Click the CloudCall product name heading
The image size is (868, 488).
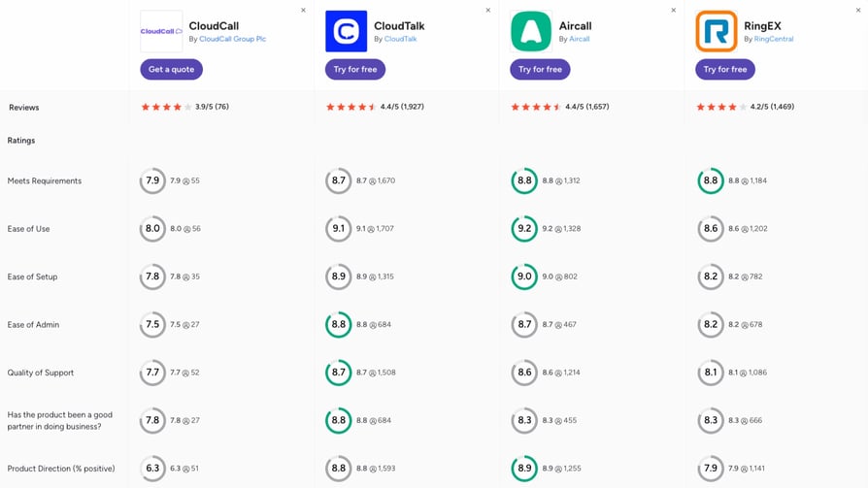(x=214, y=26)
